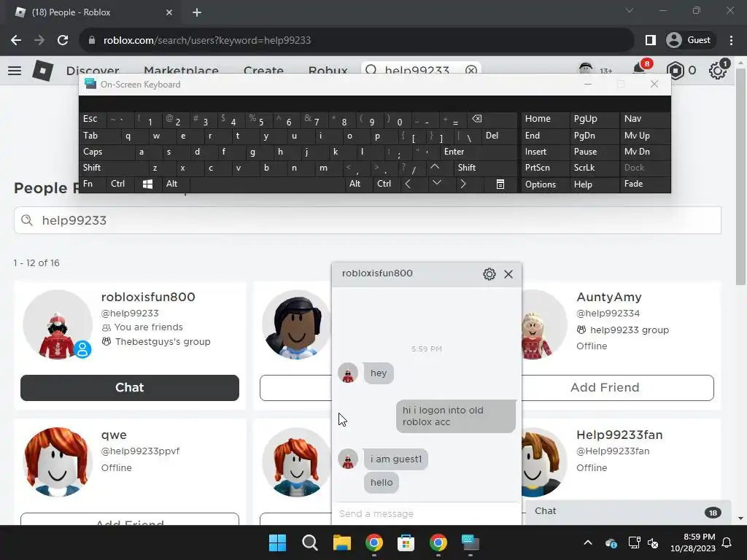Open the Discover tab in Roblox navbar
The height and width of the screenshot is (560, 747).
coord(93,71)
